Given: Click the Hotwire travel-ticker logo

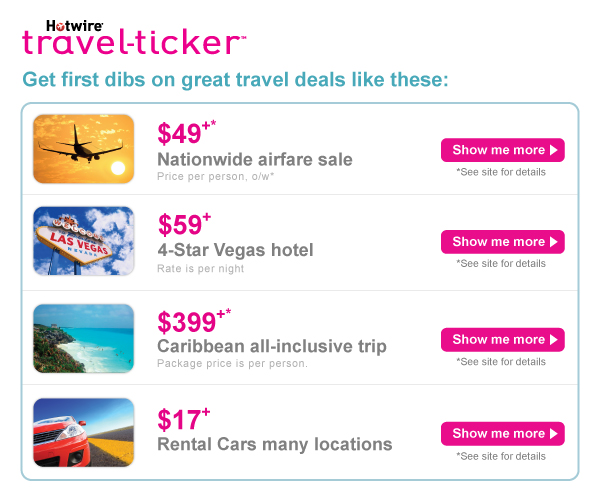Looking at the screenshot, I should coord(133,38).
